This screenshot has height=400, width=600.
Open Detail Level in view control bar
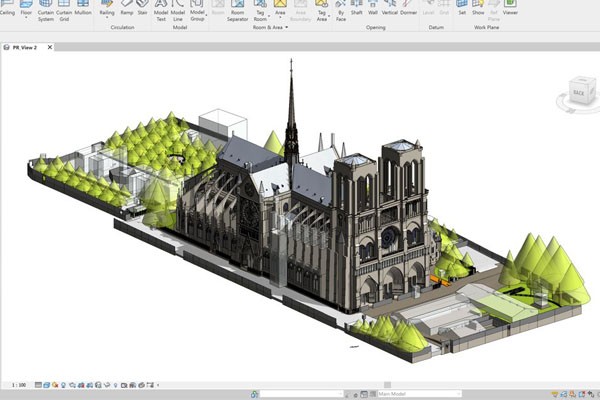[x=38, y=385]
